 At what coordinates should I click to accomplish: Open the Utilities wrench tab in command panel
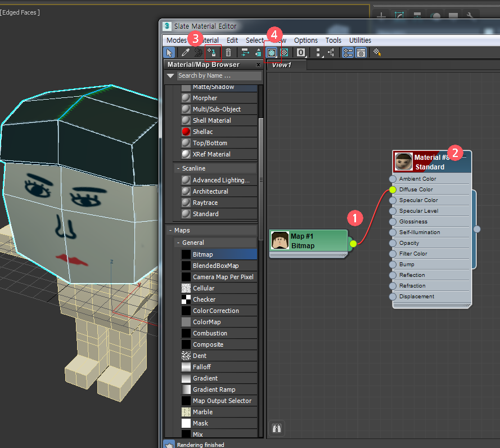[470, 15]
